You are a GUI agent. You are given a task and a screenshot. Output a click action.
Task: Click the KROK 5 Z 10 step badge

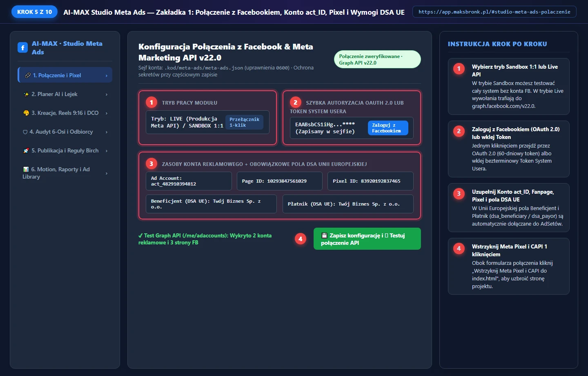[35, 12]
